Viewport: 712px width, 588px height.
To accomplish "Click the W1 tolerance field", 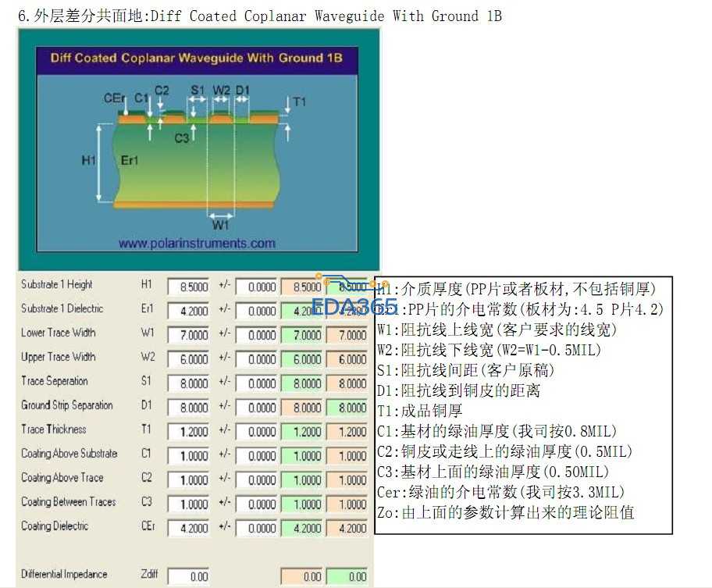I will 256,335.
